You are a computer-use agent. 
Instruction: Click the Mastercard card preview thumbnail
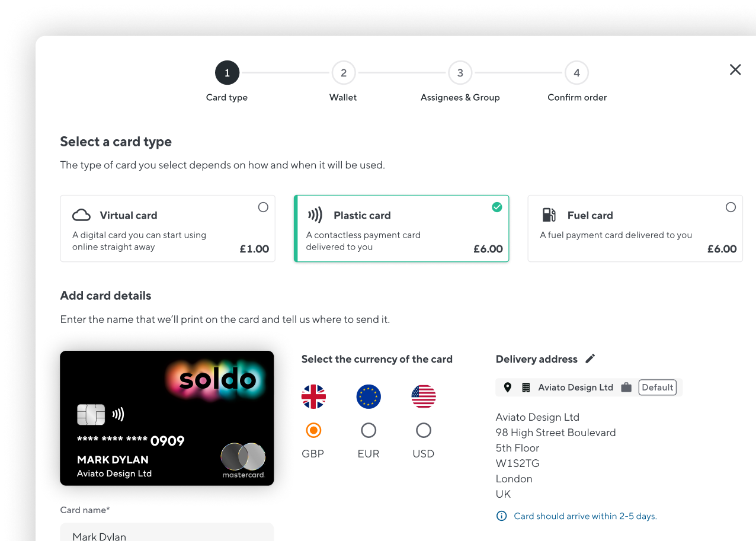coord(166,418)
